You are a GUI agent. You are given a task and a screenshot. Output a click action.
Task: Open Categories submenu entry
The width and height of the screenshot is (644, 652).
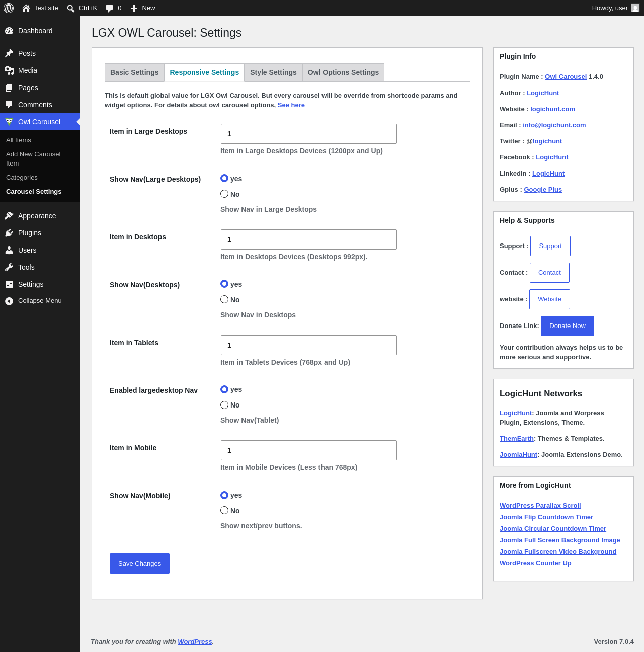22,178
